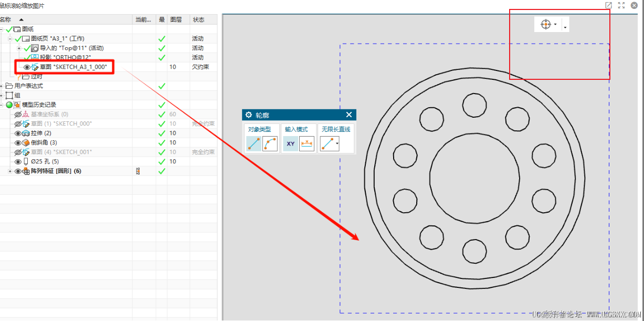Click the 状态 column header

pyautogui.click(x=204, y=19)
